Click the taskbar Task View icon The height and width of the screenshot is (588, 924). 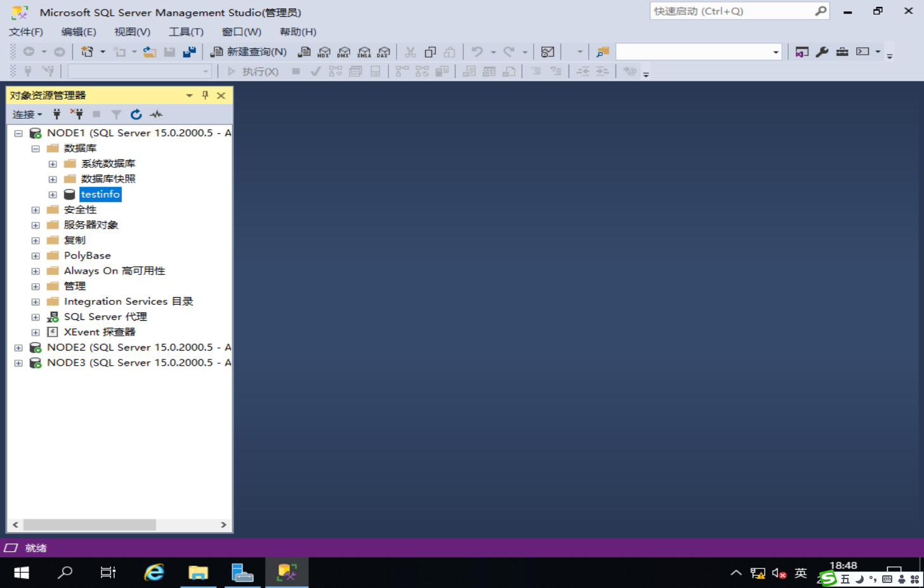coord(109,573)
